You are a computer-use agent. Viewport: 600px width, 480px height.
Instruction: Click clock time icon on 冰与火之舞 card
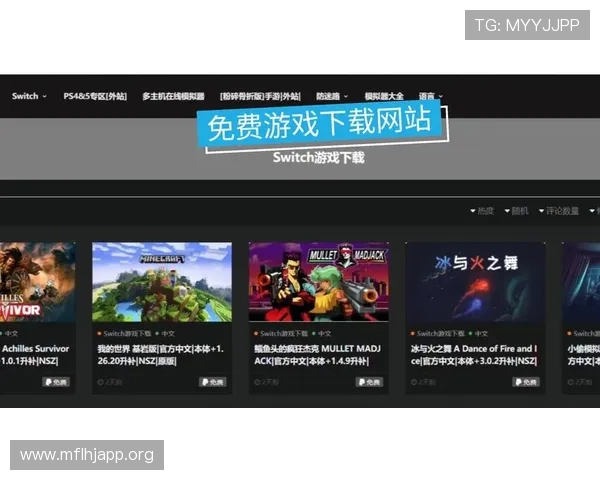tap(414, 382)
